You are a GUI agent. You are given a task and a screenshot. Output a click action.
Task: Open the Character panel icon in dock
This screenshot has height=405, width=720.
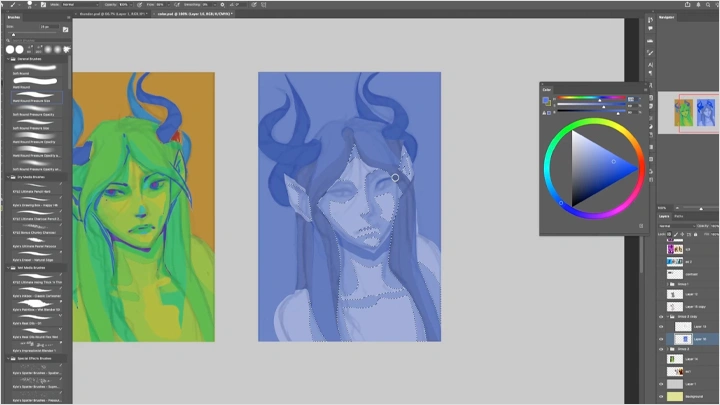pos(650,65)
